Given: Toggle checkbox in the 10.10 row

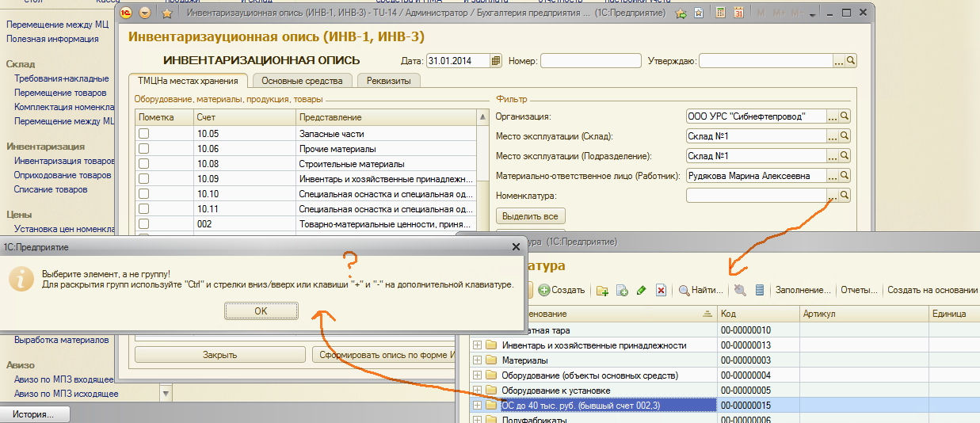Looking at the screenshot, I should point(143,194).
